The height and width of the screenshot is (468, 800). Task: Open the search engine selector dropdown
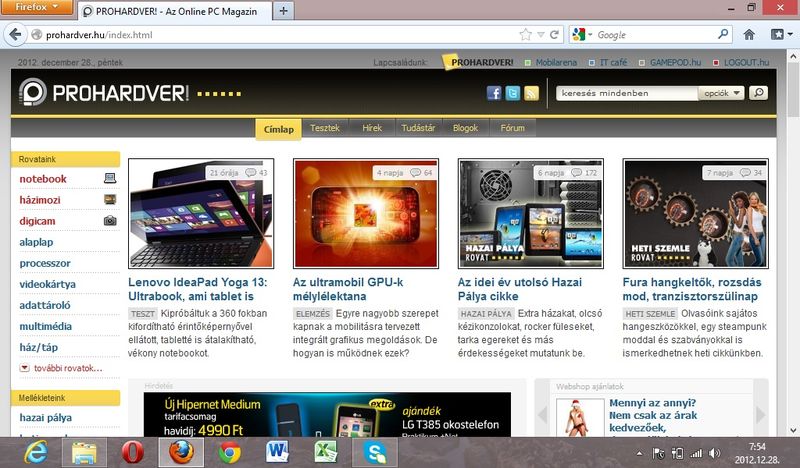pyautogui.click(x=582, y=35)
